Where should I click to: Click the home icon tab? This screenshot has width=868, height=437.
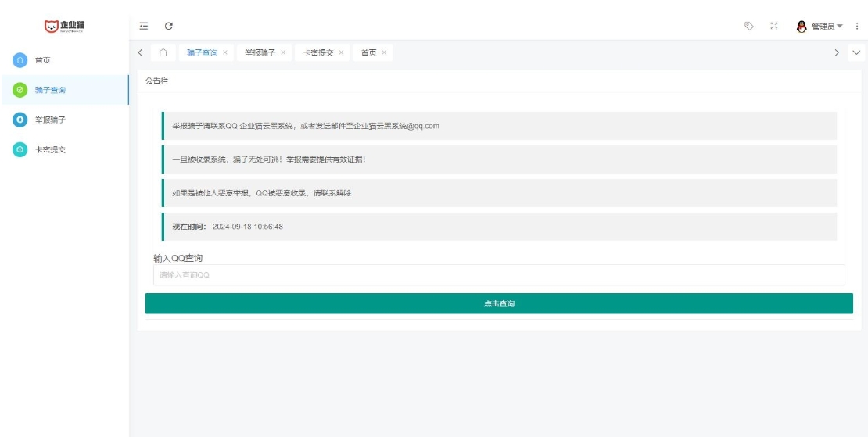tap(163, 52)
